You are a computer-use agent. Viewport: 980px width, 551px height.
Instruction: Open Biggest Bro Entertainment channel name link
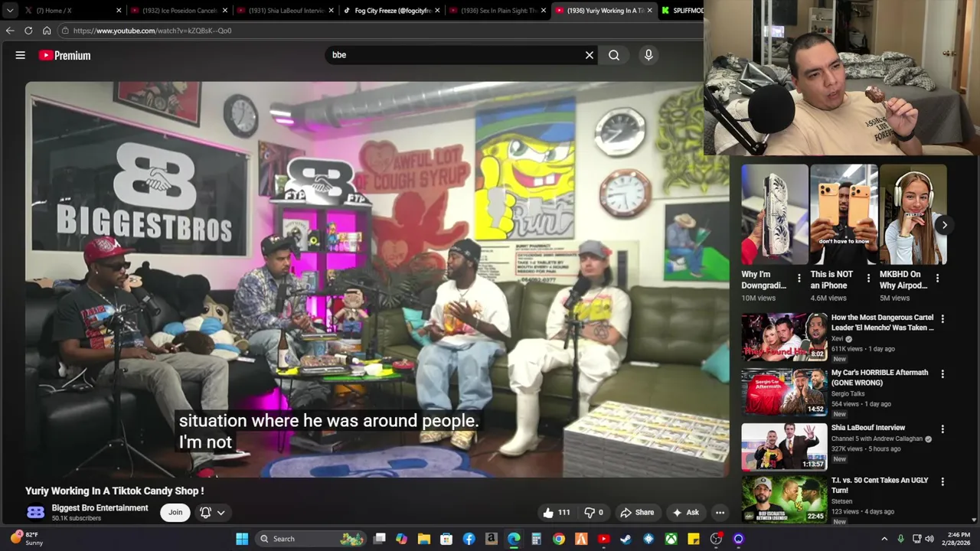[100, 508]
